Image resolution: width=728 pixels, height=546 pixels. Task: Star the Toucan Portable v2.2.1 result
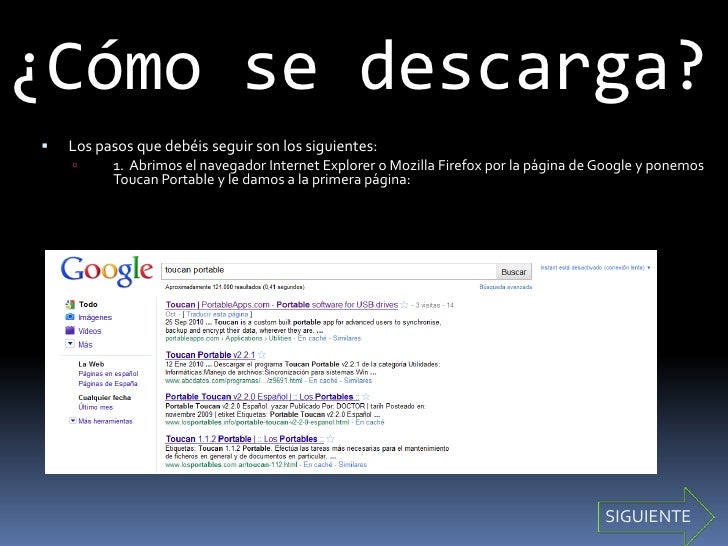click(x=262, y=355)
